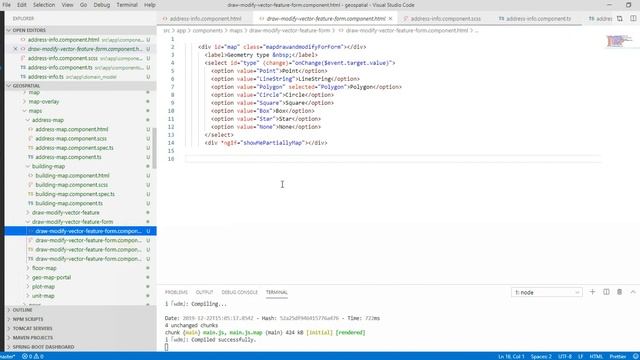Open the Terminal menu
The width and height of the screenshot is (640, 360).
[x=127, y=5]
